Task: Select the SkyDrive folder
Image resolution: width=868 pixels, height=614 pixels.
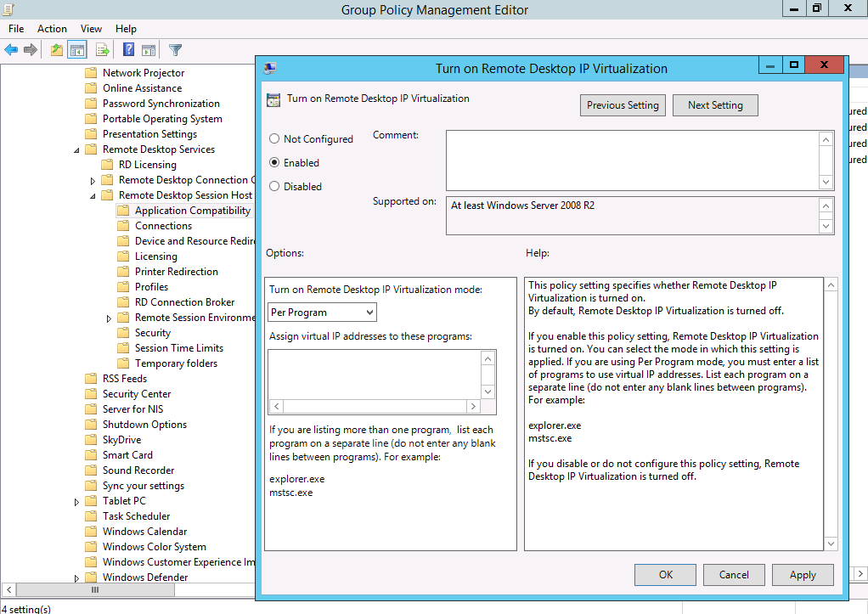Action: (x=114, y=440)
